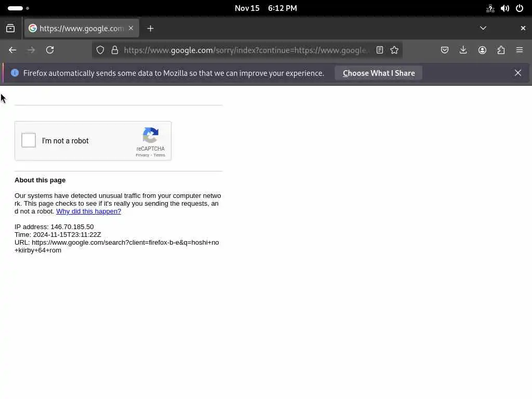Bookmark this page with star icon
Viewport: 532px width, 399px height.
click(x=394, y=50)
